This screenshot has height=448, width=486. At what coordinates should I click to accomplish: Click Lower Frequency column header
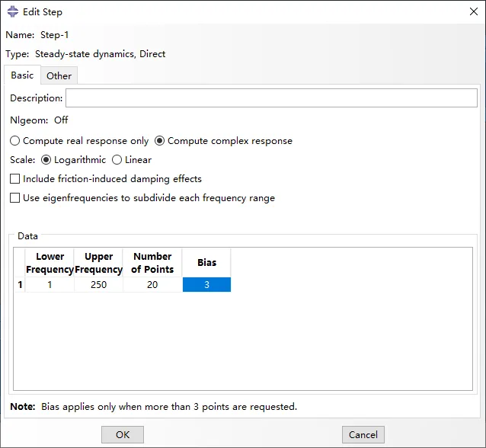coord(50,263)
